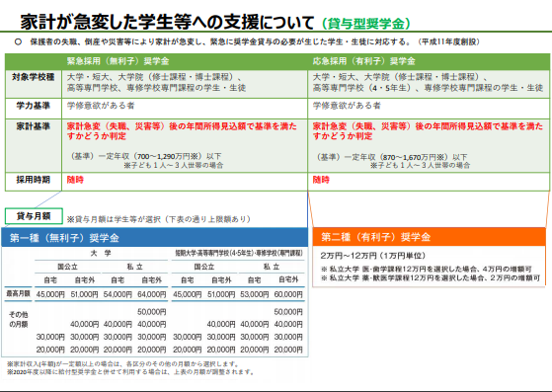Select the 第二種（有利子）奨学金 orange header
The image size is (552, 392).
(429, 237)
